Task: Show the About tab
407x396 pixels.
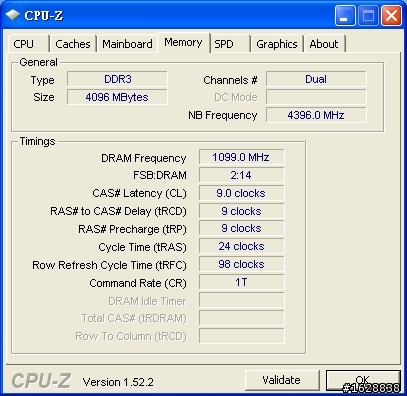Action: (324, 44)
